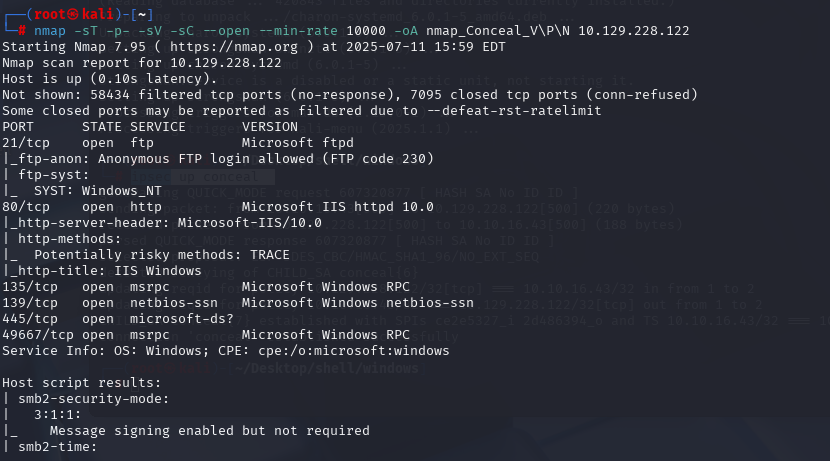Click the 21/tcp port entry
830x461 pixels.
[26, 143]
